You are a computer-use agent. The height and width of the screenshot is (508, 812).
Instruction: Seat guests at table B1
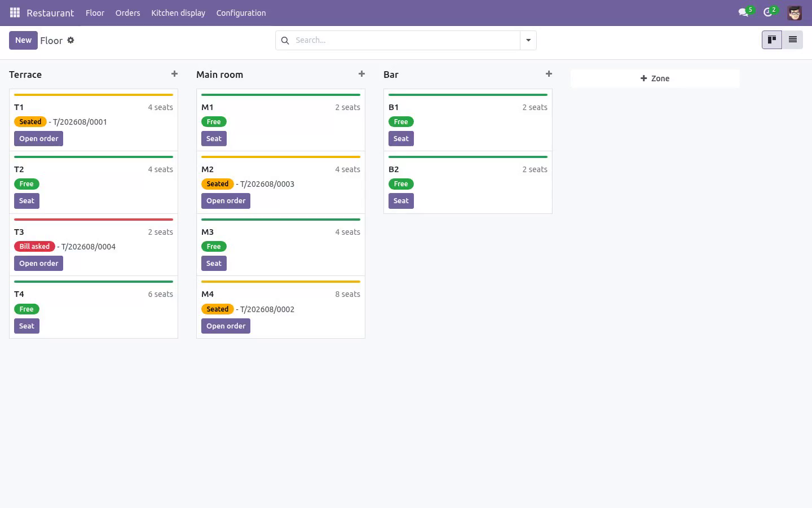pos(401,138)
